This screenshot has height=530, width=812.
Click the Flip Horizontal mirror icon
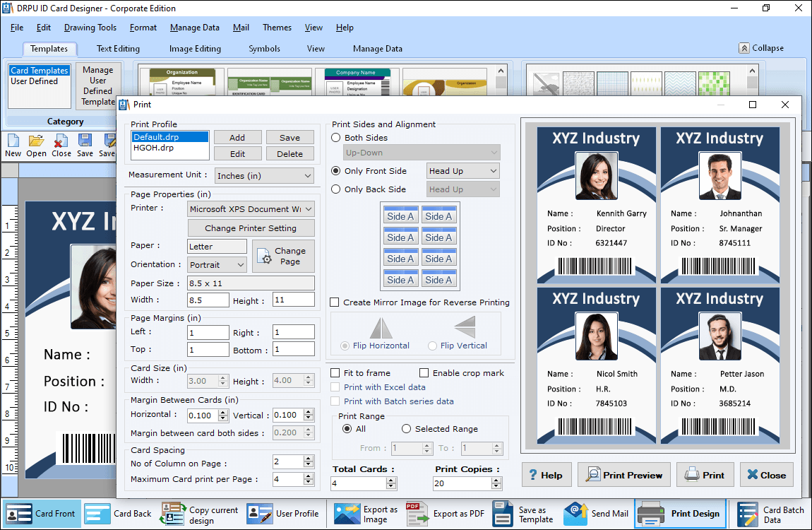381,328
